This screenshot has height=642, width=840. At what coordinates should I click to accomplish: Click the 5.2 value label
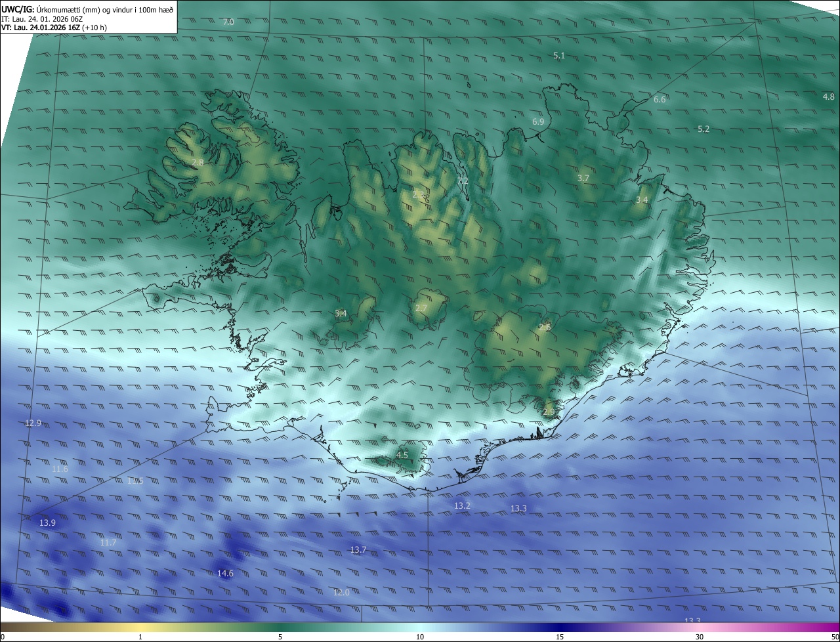(703, 129)
